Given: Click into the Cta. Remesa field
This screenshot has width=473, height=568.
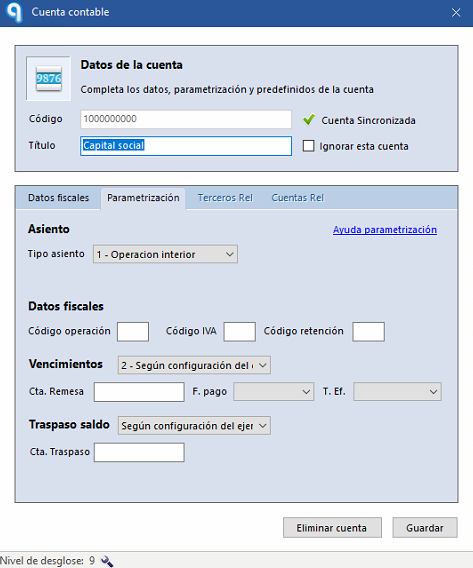Looking at the screenshot, I should pos(139,392).
